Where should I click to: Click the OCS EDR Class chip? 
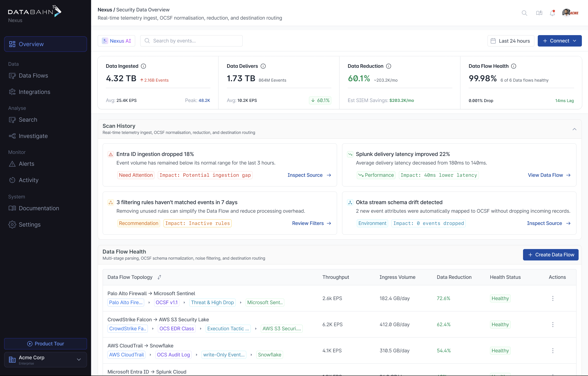[x=177, y=329]
